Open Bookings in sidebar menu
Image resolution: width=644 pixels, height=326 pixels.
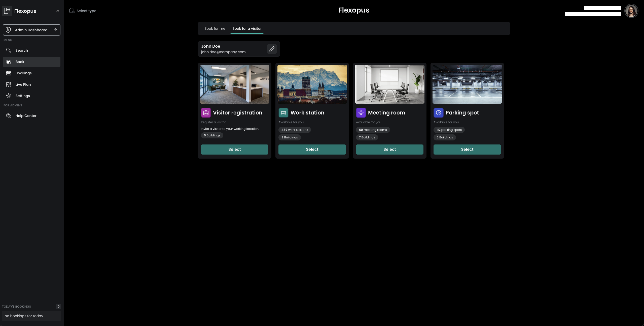(x=23, y=73)
